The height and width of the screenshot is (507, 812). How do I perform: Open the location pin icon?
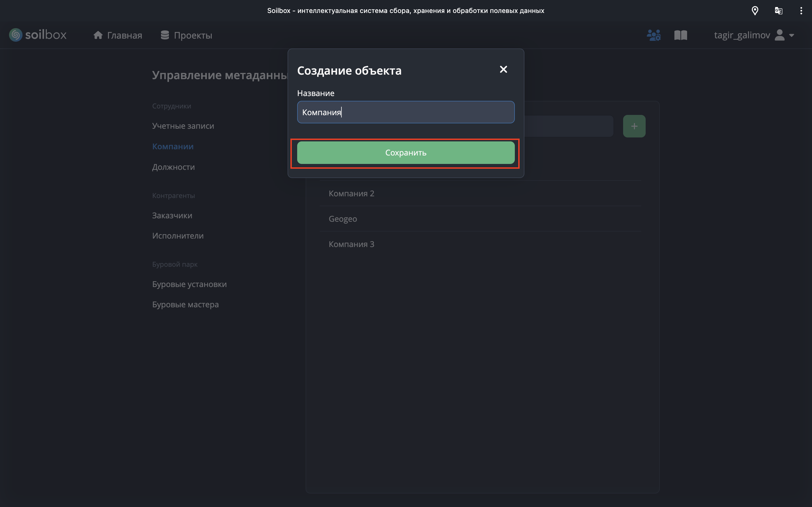[x=754, y=11]
